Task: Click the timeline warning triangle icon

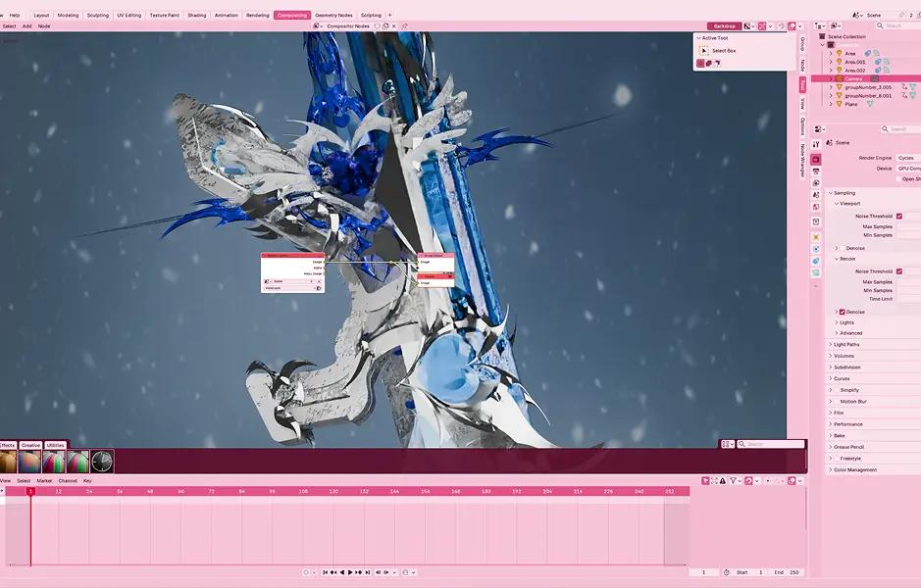Action: pyautogui.click(x=723, y=480)
